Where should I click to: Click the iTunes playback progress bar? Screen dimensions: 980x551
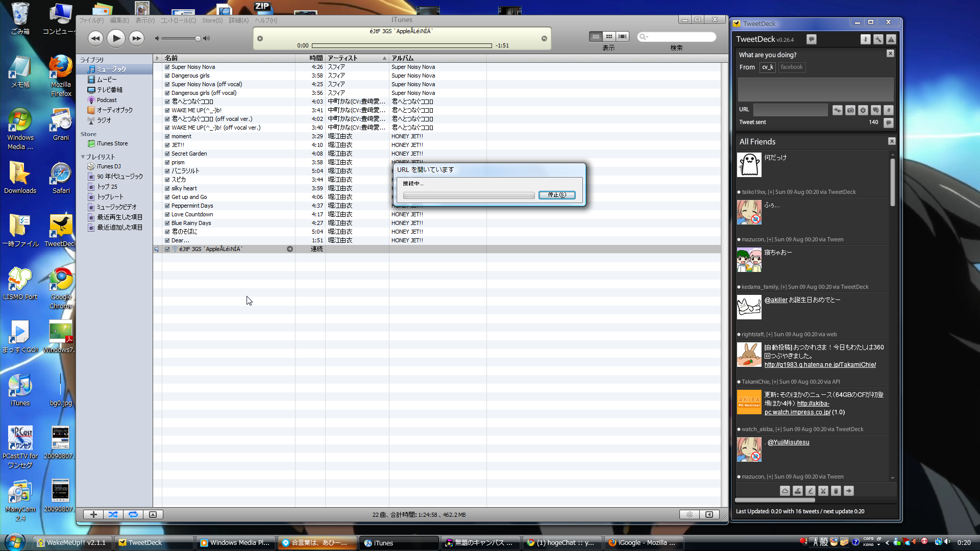click(x=402, y=45)
